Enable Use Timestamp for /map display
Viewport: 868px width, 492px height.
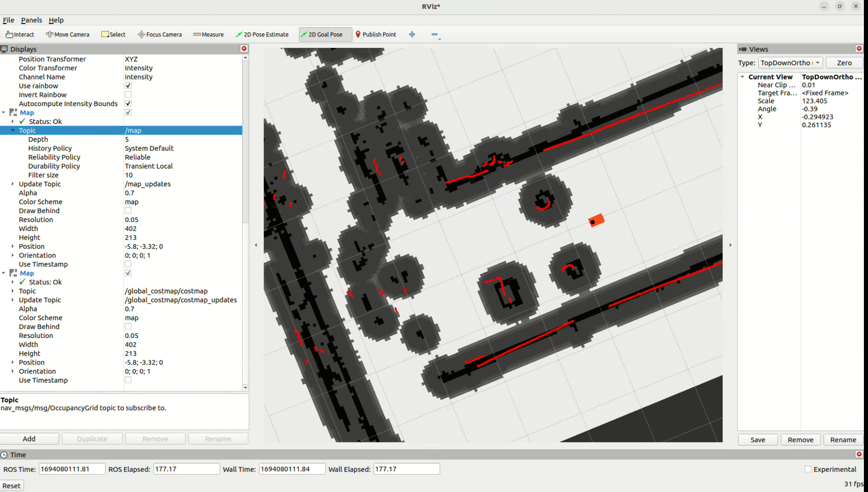coord(128,264)
